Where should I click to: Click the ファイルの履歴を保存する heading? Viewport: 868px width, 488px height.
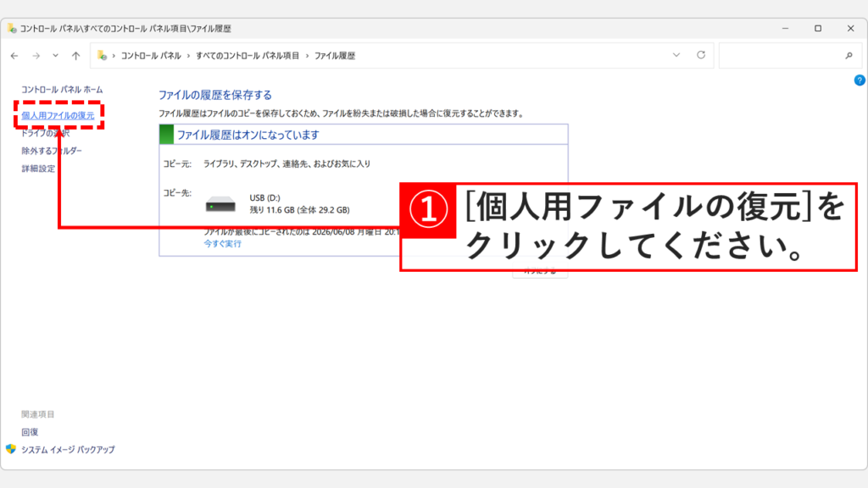(215, 95)
